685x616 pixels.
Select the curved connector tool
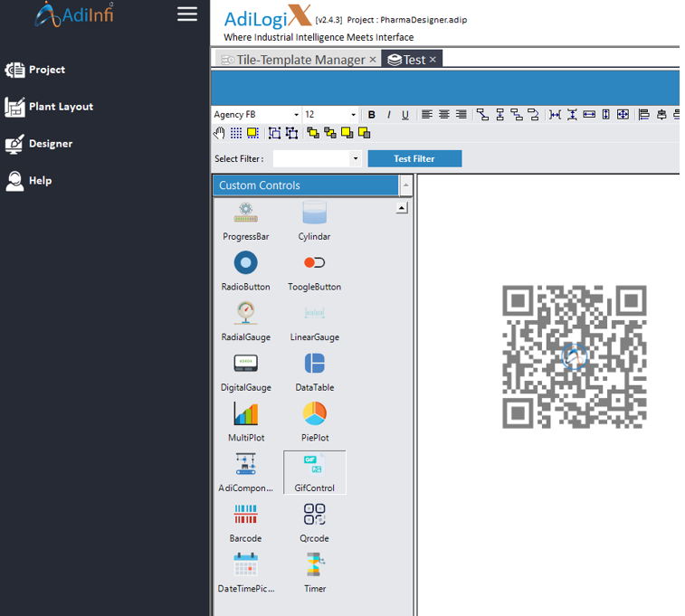click(x=533, y=114)
